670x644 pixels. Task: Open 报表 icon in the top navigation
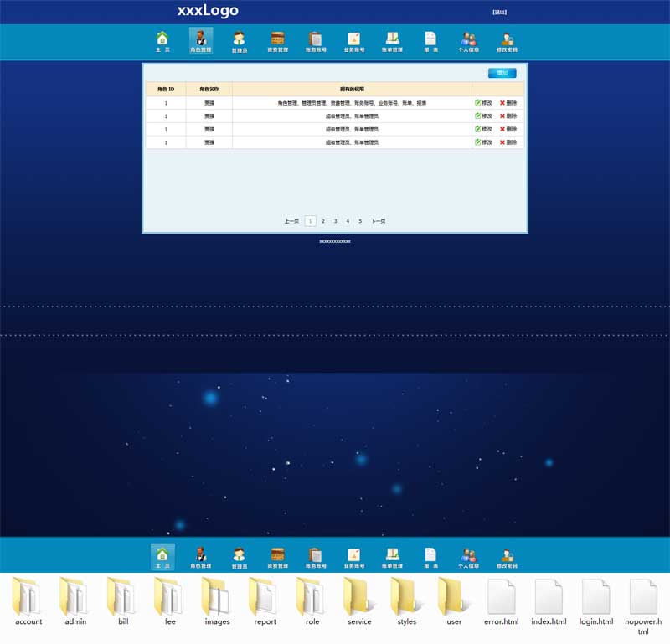(430, 41)
